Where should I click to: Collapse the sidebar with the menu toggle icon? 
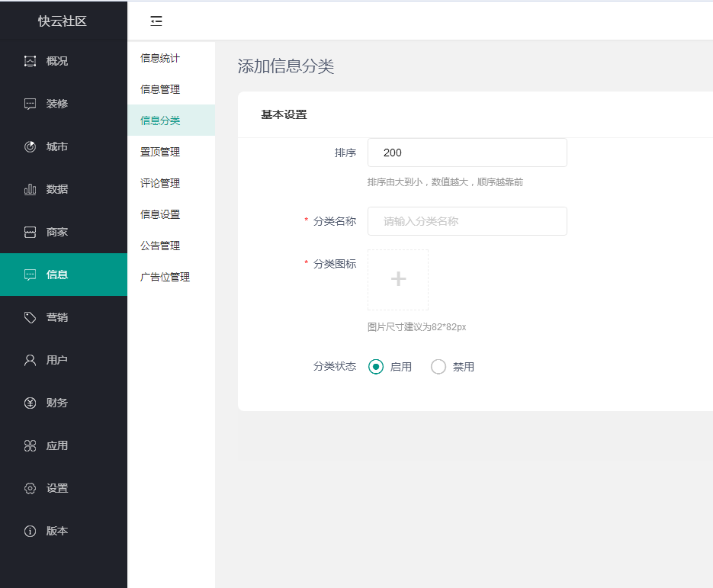[x=156, y=21]
